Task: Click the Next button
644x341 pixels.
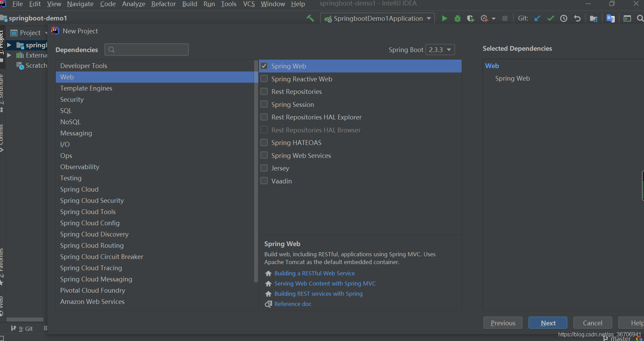Action: click(x=548, y=323)
